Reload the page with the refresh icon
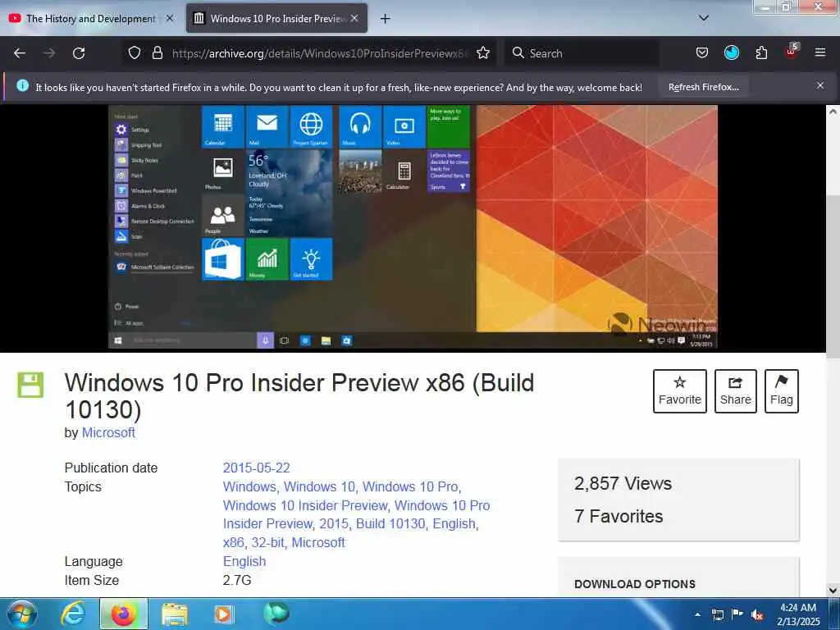Screen dimensions: 840x630 (79, 53)
